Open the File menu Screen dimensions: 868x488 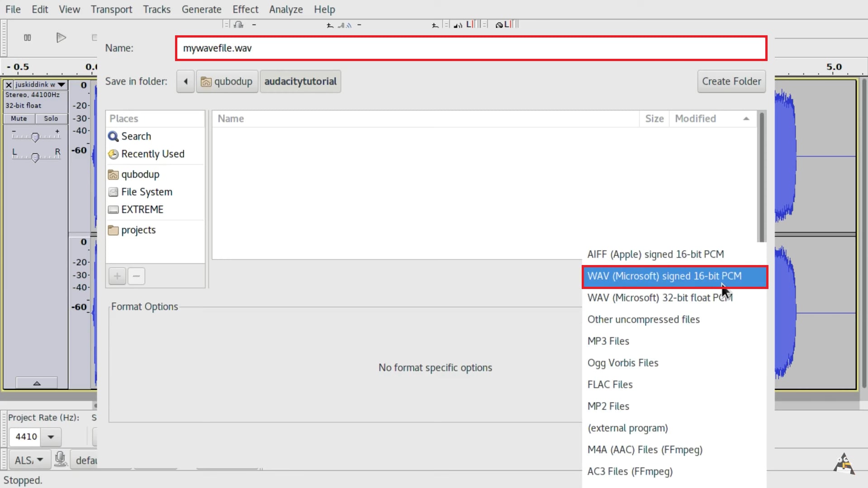(x=13, y=9)
